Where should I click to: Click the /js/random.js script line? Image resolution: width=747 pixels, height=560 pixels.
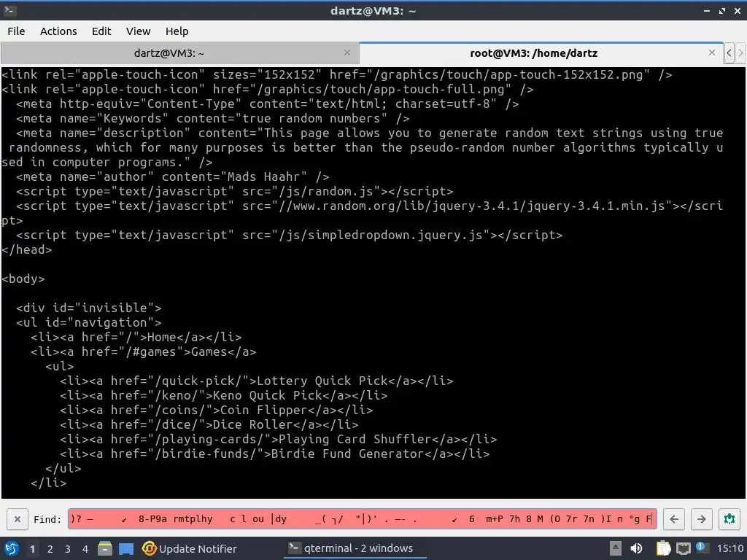tap(234, 192)
